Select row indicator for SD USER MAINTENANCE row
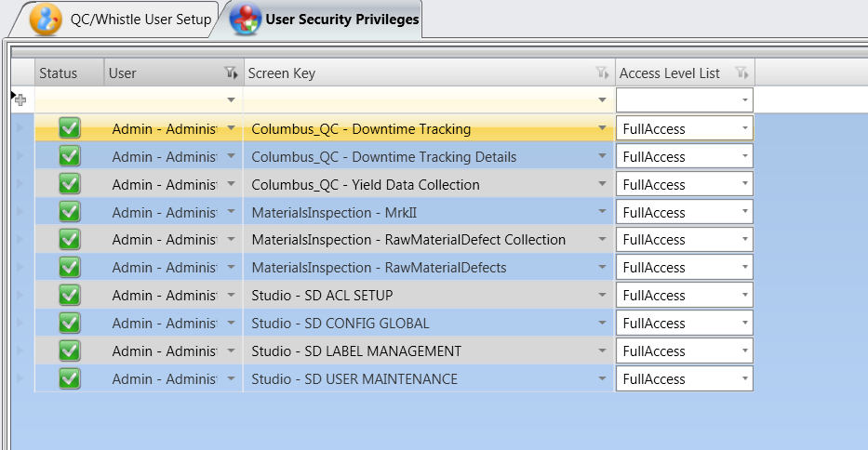Viewport: 868px width, 450px height. (20, 378)
